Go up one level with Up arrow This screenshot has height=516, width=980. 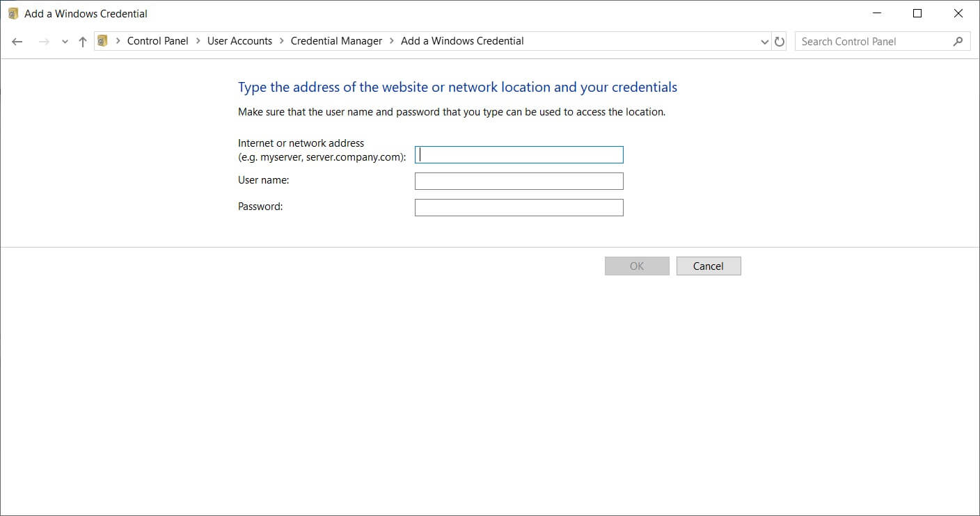82,42
